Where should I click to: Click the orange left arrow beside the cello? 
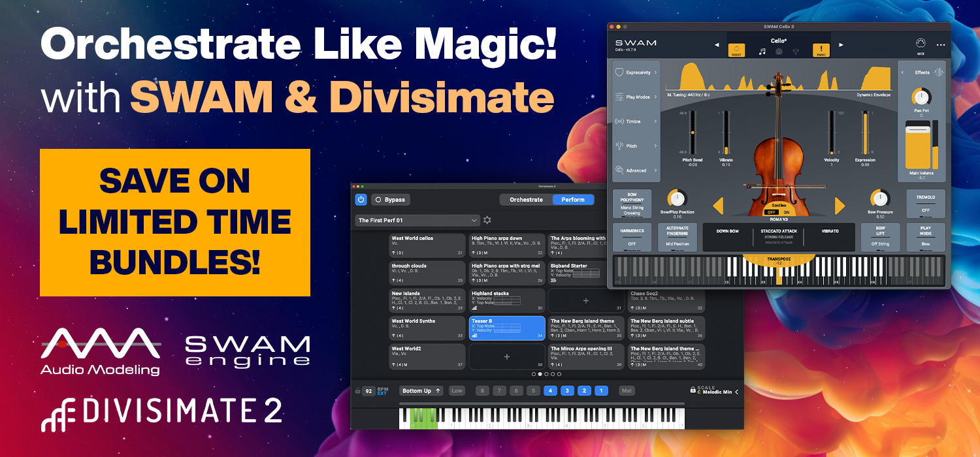718,206
